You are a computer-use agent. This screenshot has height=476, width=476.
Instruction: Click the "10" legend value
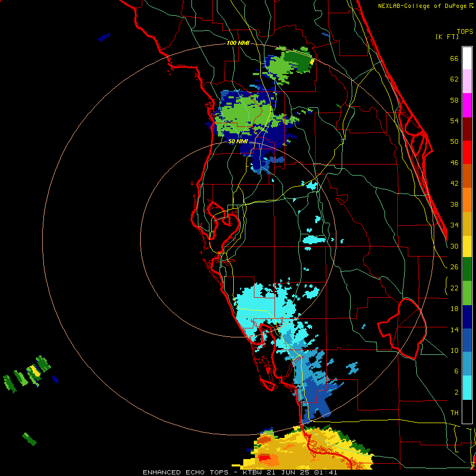tap(454, 351)
